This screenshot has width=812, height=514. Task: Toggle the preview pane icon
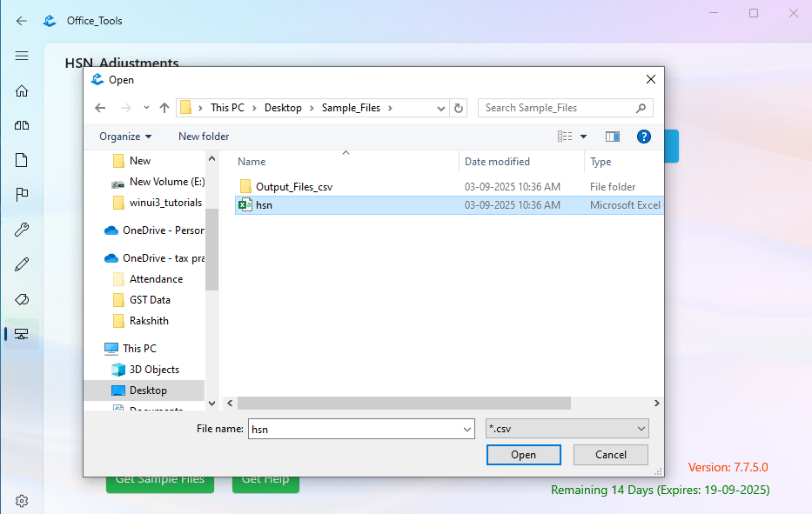pyautogui.click(x=612, y=137)
